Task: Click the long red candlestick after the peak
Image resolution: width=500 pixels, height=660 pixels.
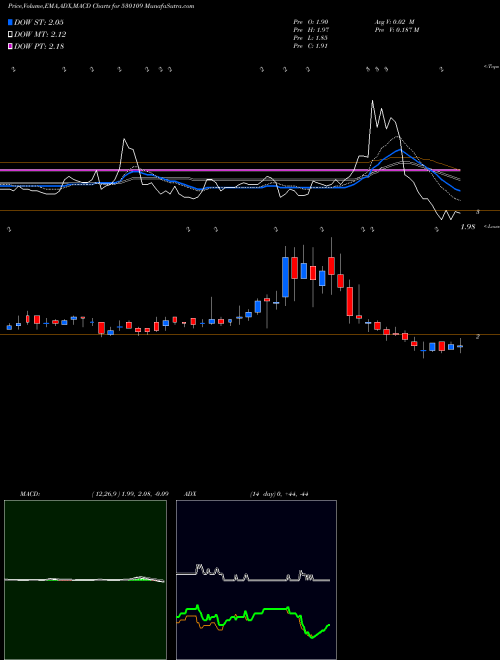Action: (350, 301)
